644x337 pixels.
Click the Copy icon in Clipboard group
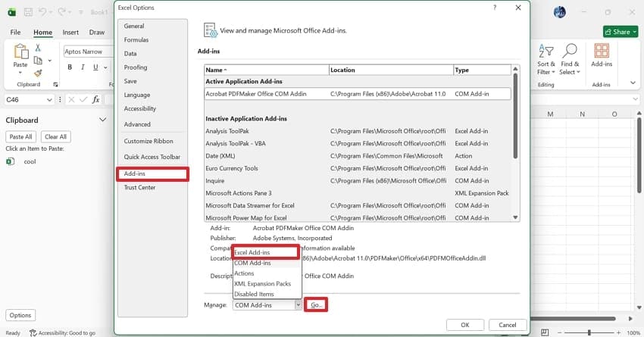coord(38,61)
